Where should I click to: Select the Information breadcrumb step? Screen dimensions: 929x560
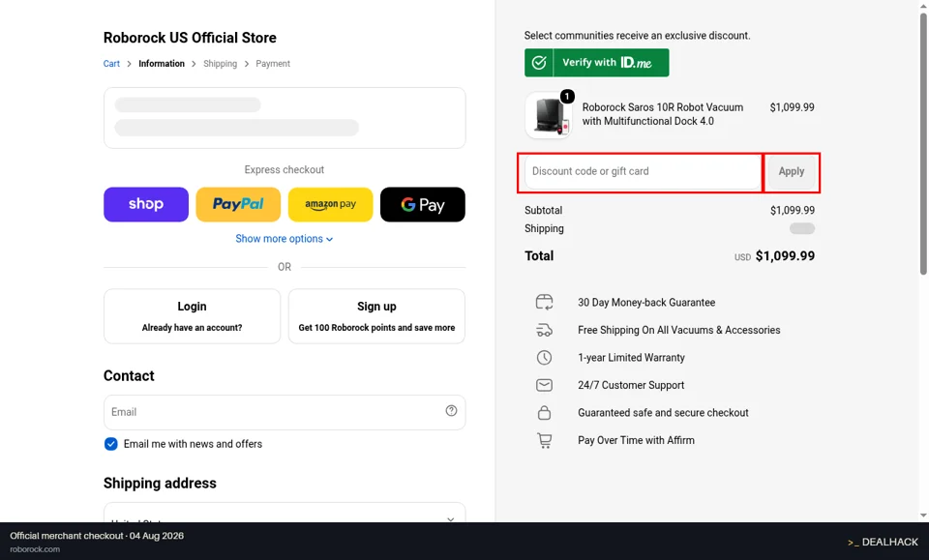[162, 63]
